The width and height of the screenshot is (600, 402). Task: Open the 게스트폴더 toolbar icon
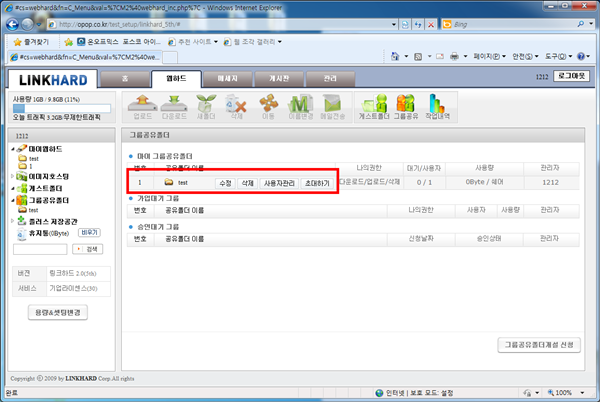[x=374, y=107]
